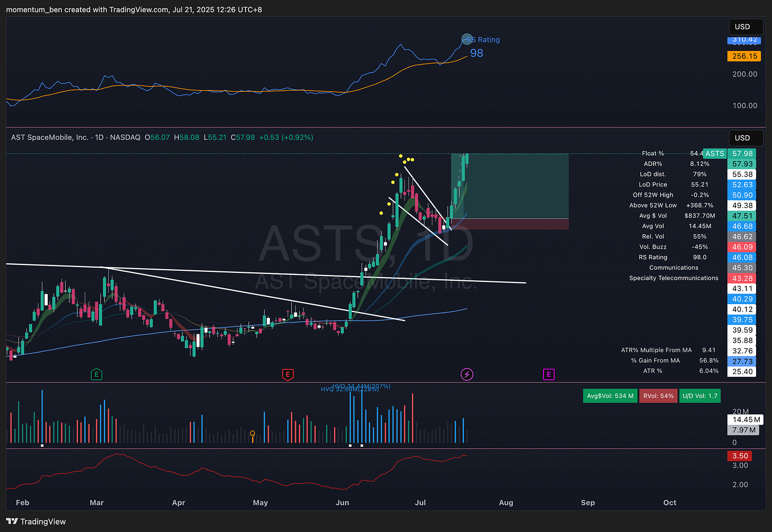This screenshot has height=532, width=772.
Task: Click the change +0.53 (+0.92%) in header
Action: click(286, 137)
